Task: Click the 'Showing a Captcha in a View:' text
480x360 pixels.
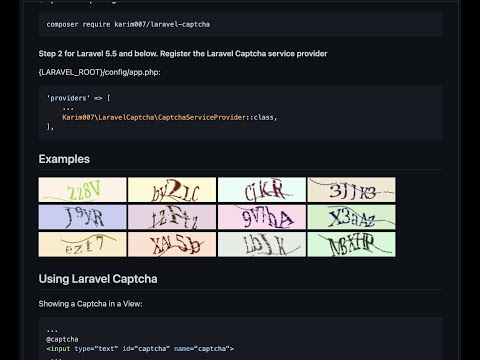Action: 90,304
